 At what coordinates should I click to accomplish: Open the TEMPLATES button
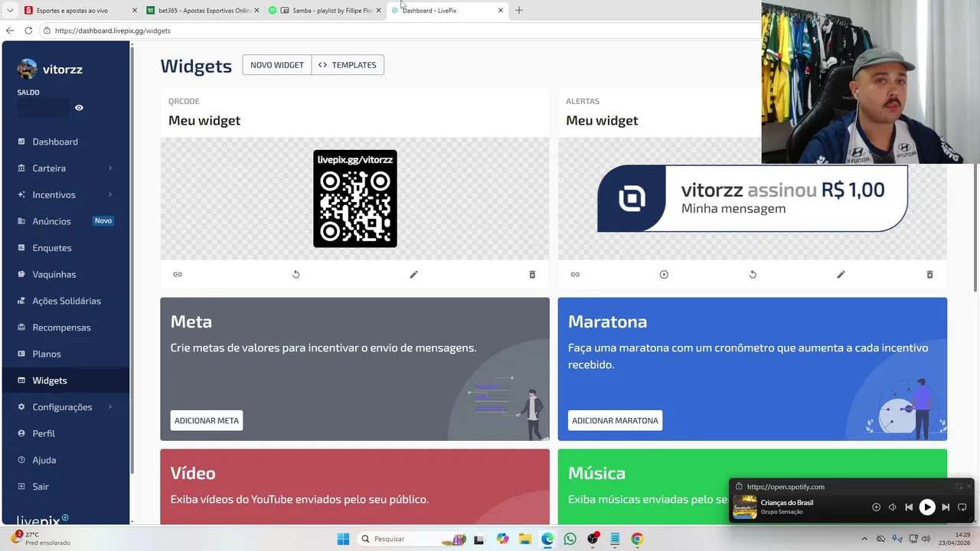coord(348,65)
